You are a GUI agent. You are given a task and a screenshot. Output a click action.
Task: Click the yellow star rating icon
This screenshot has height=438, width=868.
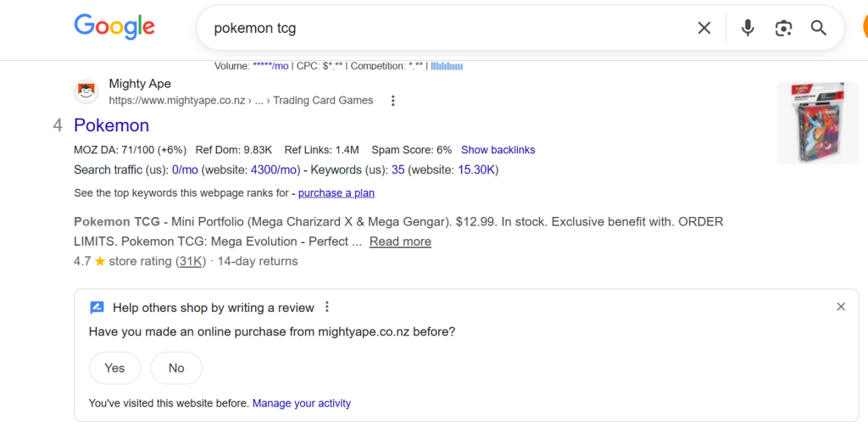coord(100,261)
